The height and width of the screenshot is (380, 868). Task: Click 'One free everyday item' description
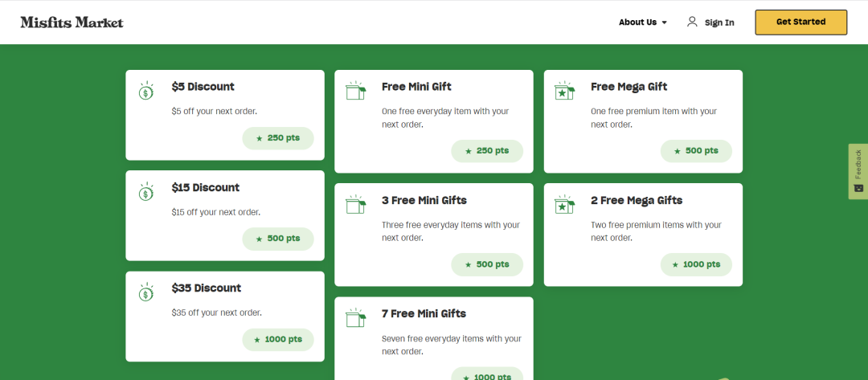coord(445,118)
